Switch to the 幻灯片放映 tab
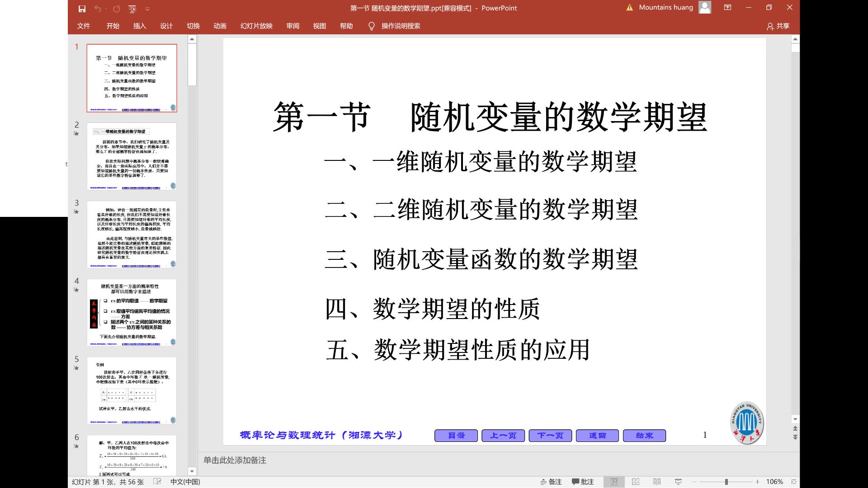This screenshot has width=868, height=488. [256, 26]
